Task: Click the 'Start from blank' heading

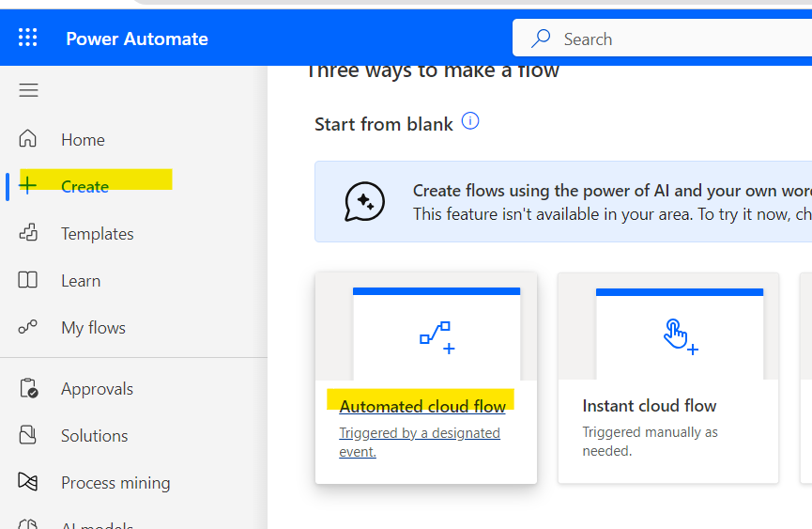Action: click(384, 124)
